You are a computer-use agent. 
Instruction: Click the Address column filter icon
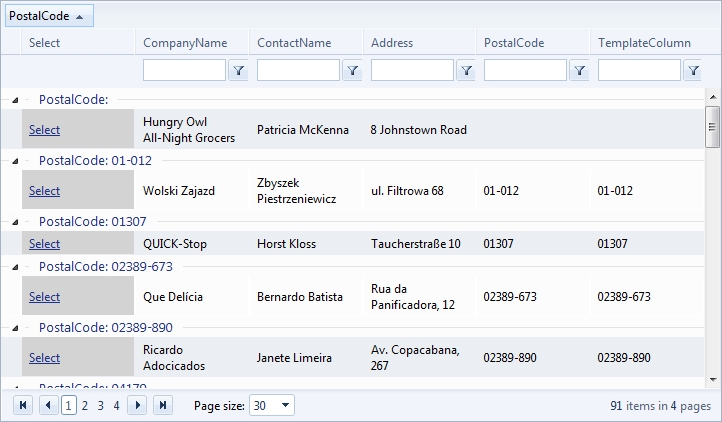point(466,71)
